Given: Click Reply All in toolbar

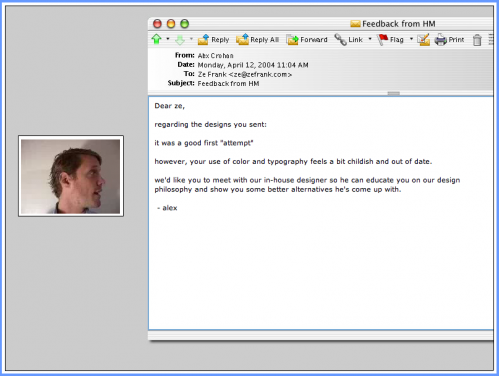Looking at the screenshot, I should tap(258, 40).
